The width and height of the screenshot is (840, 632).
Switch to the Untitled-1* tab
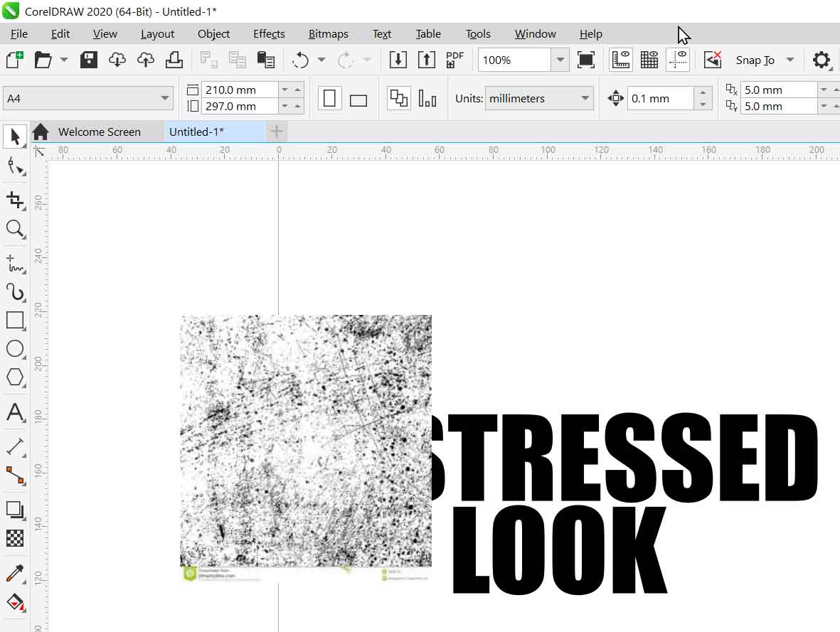pos(214,132)
